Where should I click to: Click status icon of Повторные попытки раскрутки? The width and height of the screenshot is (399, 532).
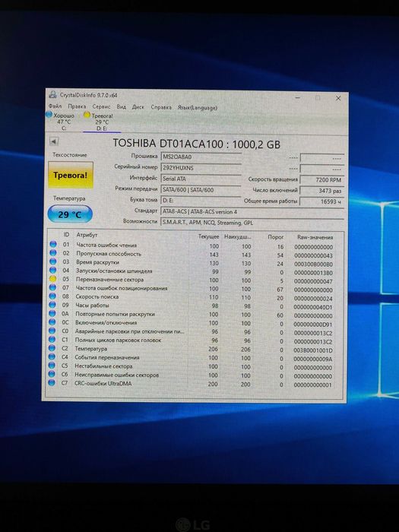pyautogui.click(x=52, y=313)
